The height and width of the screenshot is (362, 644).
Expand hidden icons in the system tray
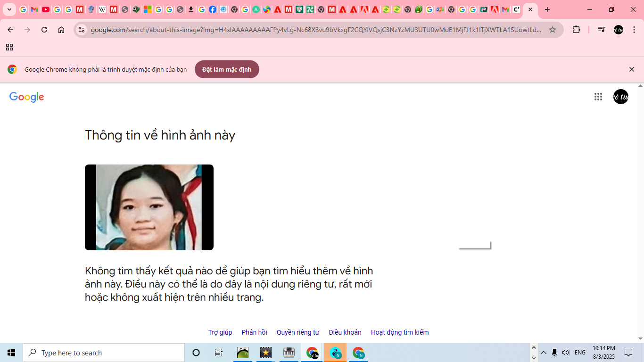tap(544, 352)
